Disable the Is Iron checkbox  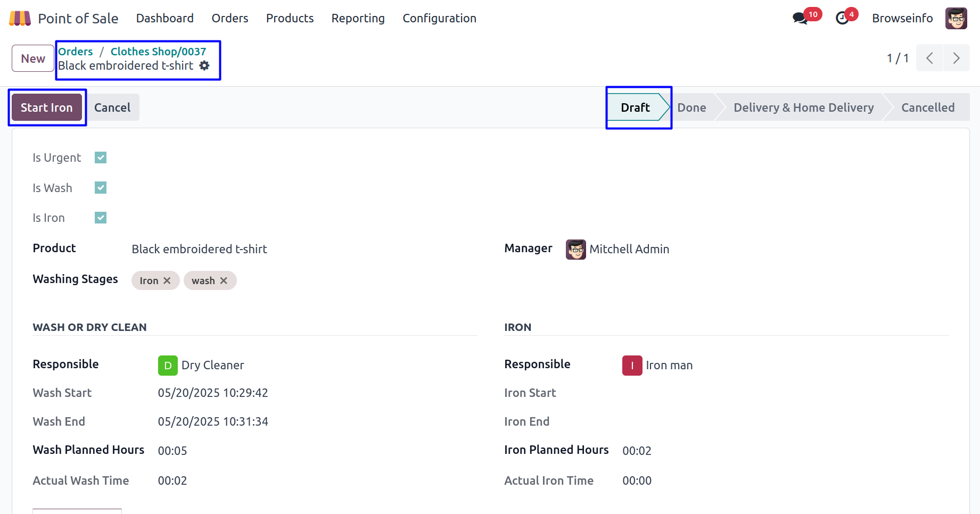click(101, 218)
